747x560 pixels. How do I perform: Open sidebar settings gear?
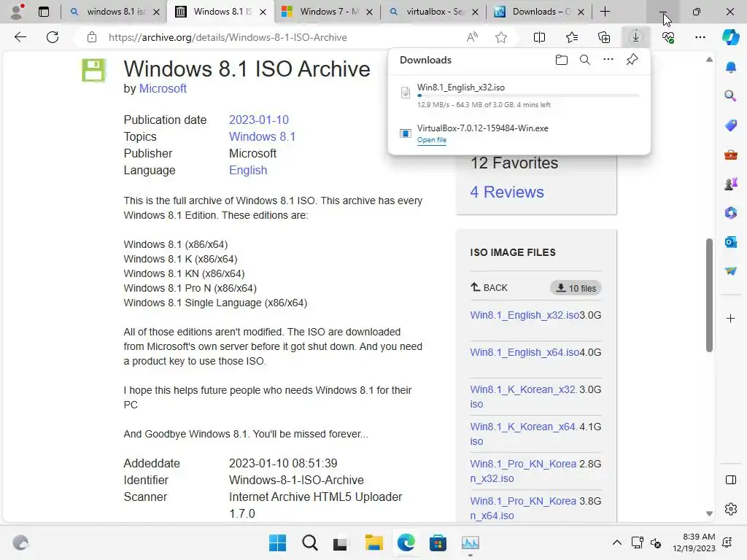click(731, 509)
